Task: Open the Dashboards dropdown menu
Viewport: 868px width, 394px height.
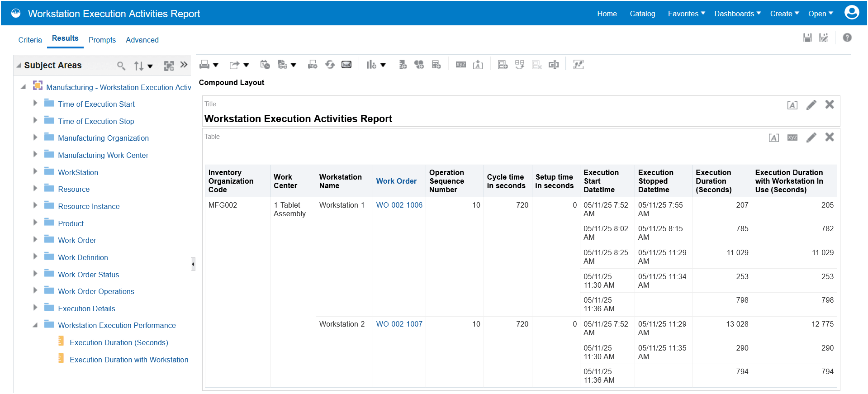Action: (x=737, y=14)
